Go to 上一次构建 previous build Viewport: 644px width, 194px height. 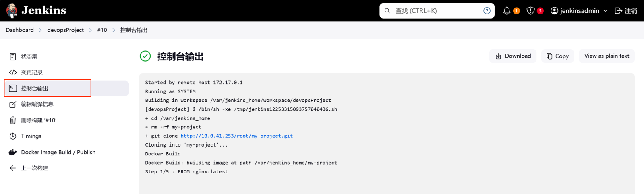[67, 168]
